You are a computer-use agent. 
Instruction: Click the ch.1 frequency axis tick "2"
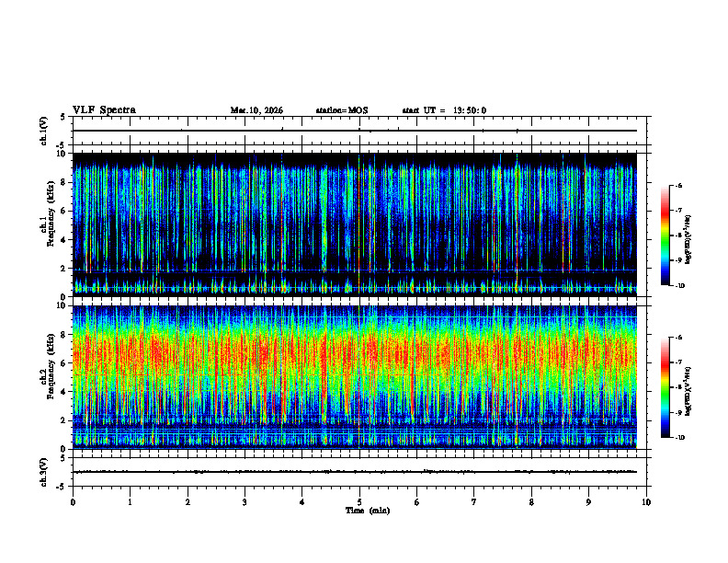(64, 269)
